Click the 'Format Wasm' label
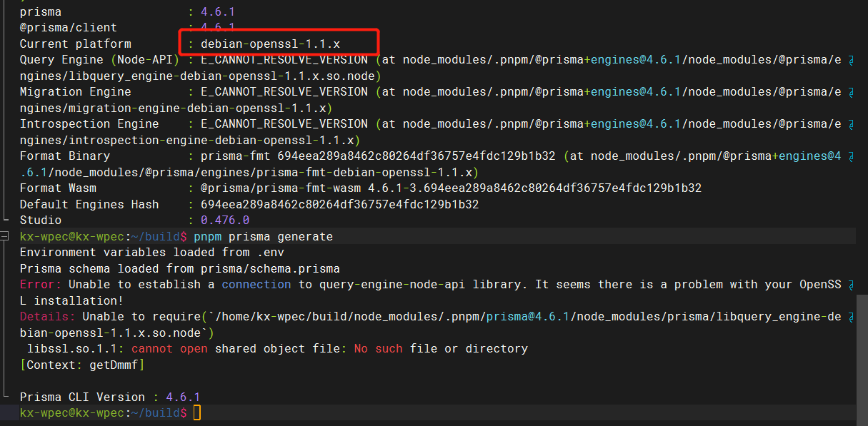 (x=58, y=188)
